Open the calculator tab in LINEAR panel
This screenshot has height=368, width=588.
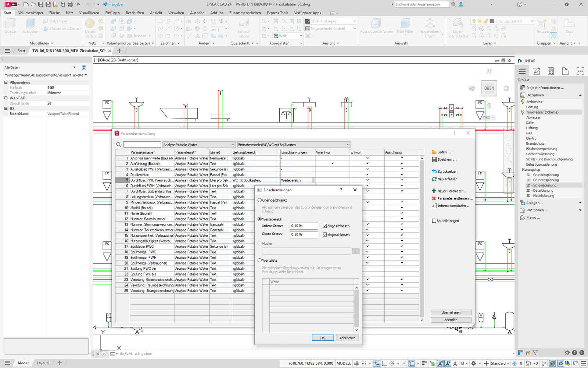point(551,71)
